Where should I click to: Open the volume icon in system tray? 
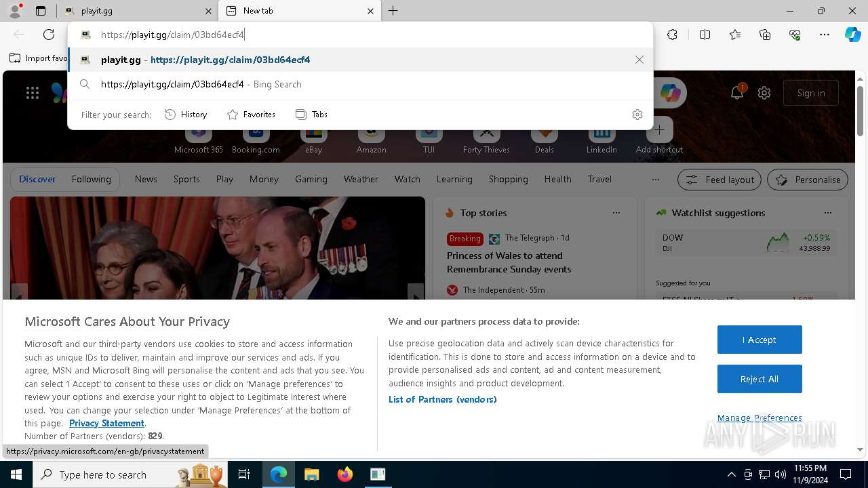pos(780,474)
